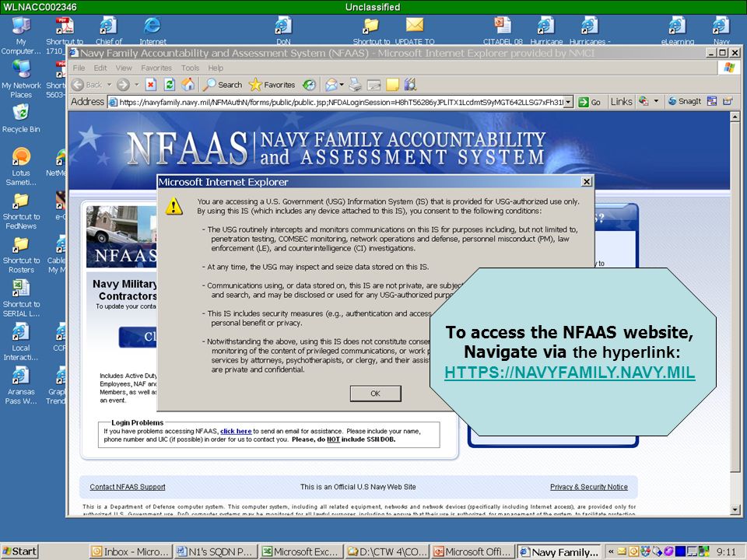Screen dimensions: 747x560
Task: Open the Favorites menu
Action: point(156,68)
